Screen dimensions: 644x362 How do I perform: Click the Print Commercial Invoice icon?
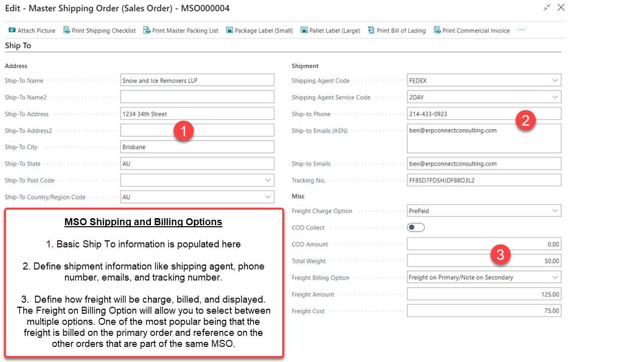(x=437, y=31)
